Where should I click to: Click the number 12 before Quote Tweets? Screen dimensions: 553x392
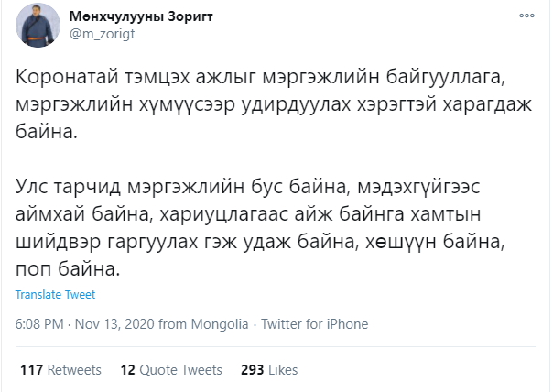(x=127, y=370)
